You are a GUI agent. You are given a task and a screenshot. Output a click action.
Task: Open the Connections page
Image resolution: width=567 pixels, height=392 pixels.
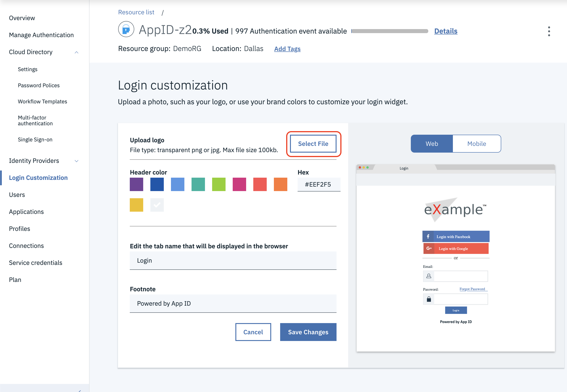point(27,246)
